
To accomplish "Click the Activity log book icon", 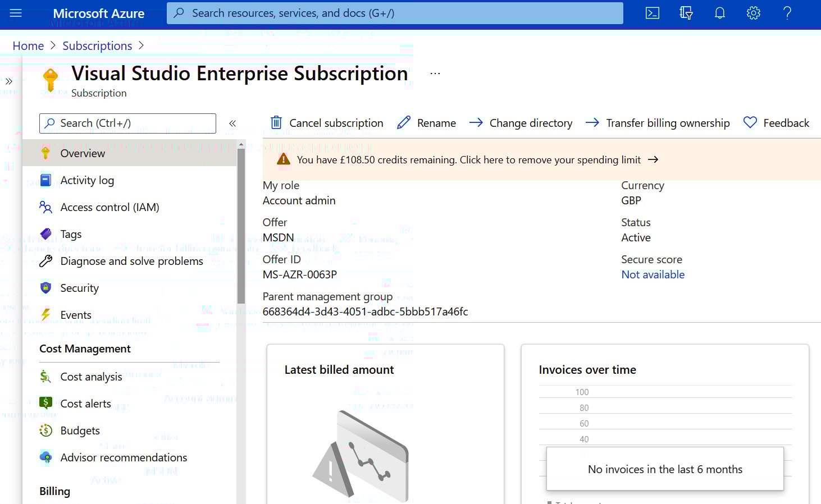I will [x=46, y=180].
